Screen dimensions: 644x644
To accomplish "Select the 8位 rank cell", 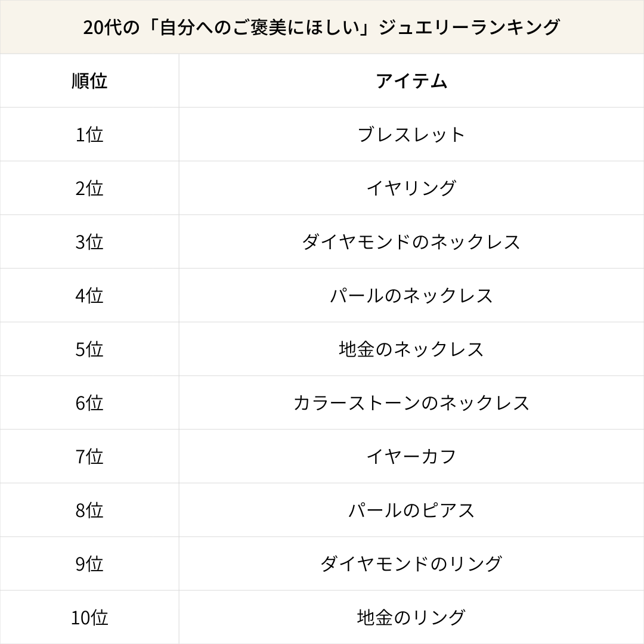I will coord(89,510).
